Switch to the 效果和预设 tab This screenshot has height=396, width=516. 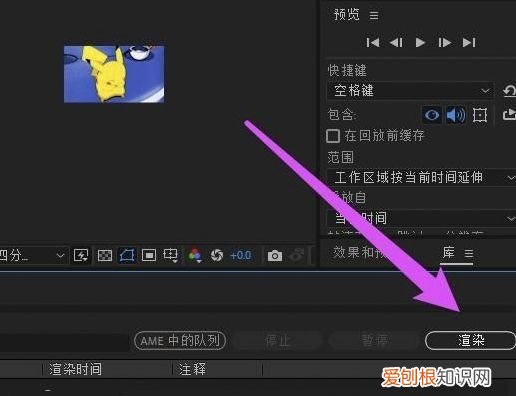click(x=360, y=252)
